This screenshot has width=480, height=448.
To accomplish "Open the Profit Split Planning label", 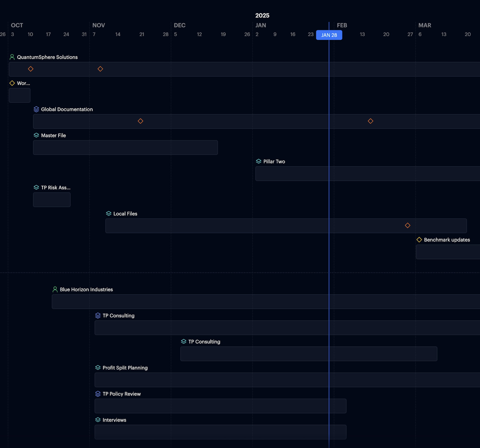I will [x=125, y=368].
